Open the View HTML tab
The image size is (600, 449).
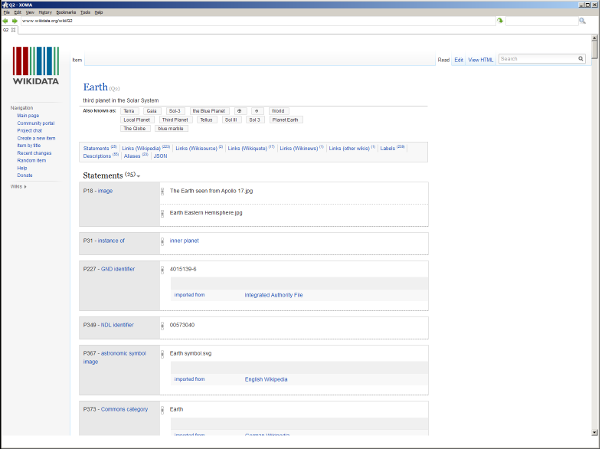pyautogui.click(x=481, y=60)
